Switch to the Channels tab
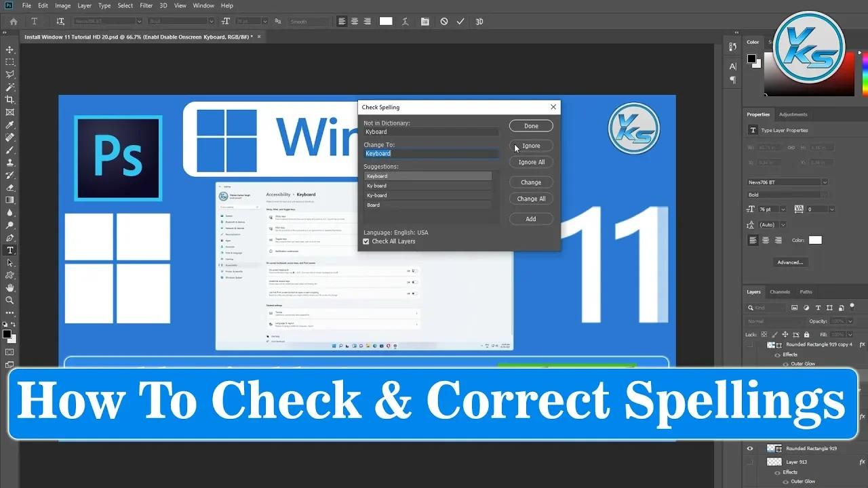Screen dimensions: 868x488 point(780,292)
